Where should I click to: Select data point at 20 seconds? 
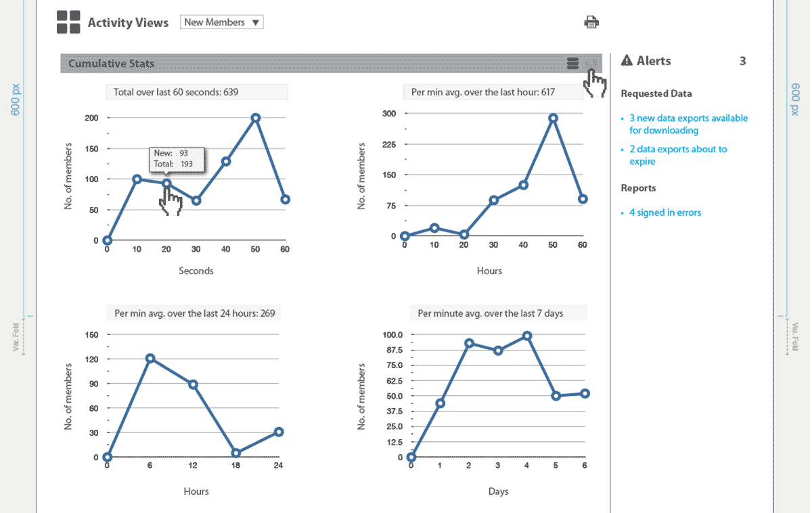tap(166, 183)
